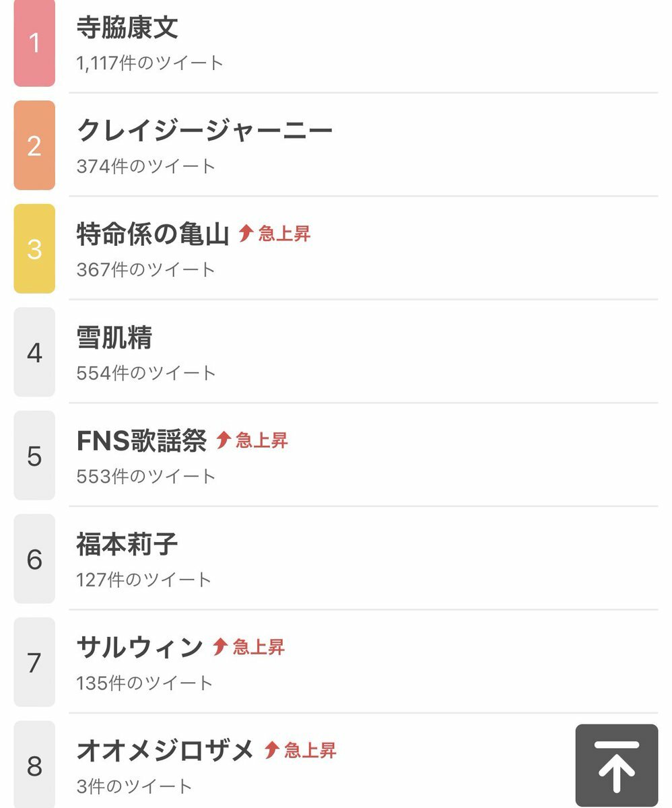The height and width of the screenshot is (808, 672).
Task: Open the trend 特命係の亀山
Action: [x=153, y=234]
